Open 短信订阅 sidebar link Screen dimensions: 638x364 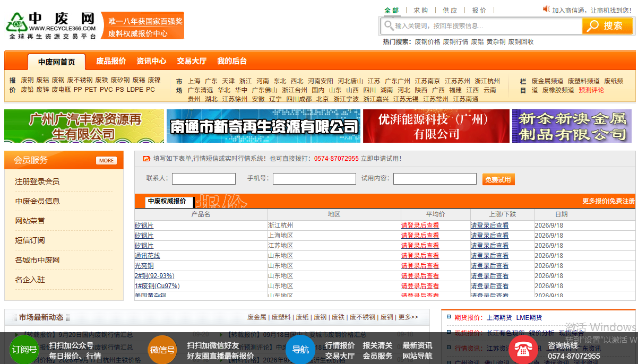30,240
